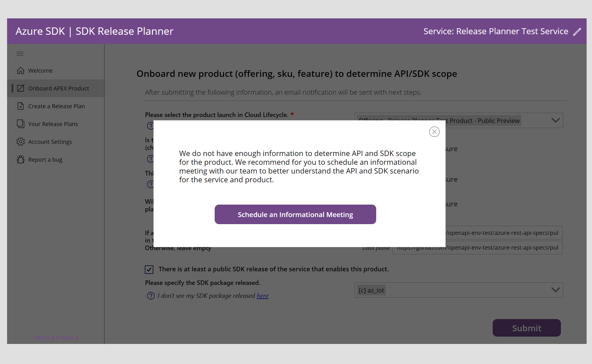592x364 pixels.
Task: Select Create a Release Plan nav entry
Action: coord(56,106)
